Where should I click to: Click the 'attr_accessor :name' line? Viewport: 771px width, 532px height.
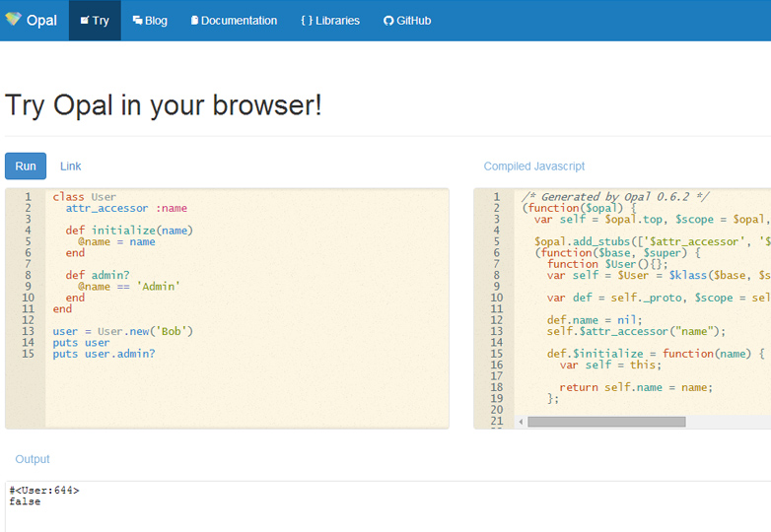pos(126,208)
